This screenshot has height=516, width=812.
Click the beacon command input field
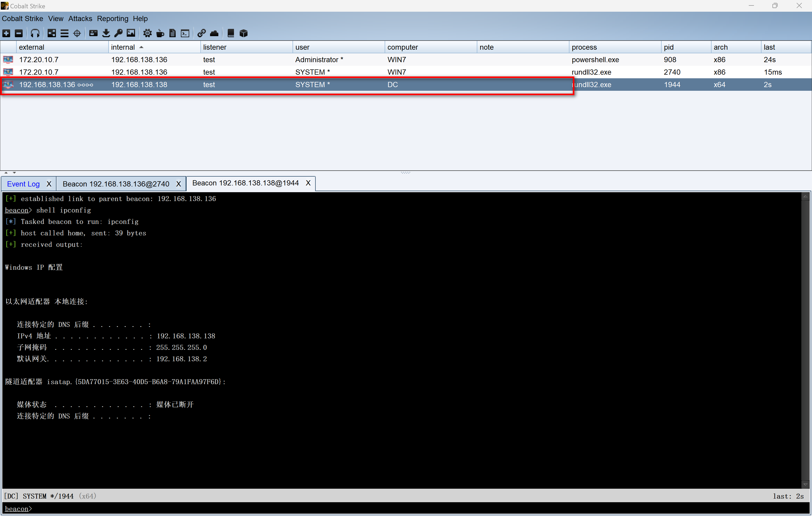405,508
